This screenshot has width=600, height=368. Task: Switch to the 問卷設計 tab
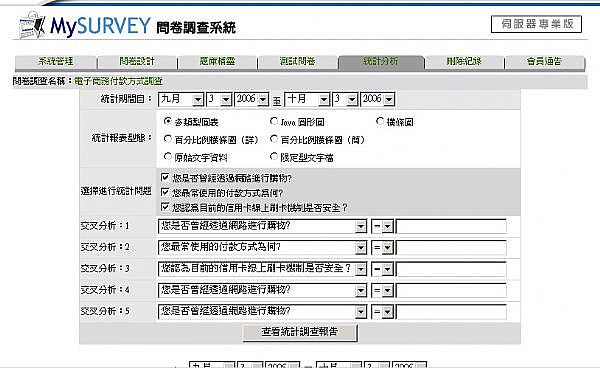137,62
